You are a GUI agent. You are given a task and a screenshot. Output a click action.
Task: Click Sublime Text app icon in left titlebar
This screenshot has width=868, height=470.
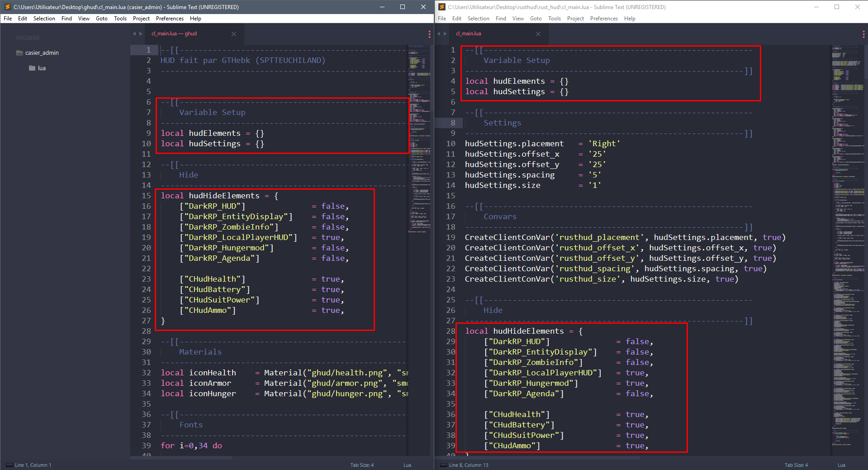coord(7,7)
